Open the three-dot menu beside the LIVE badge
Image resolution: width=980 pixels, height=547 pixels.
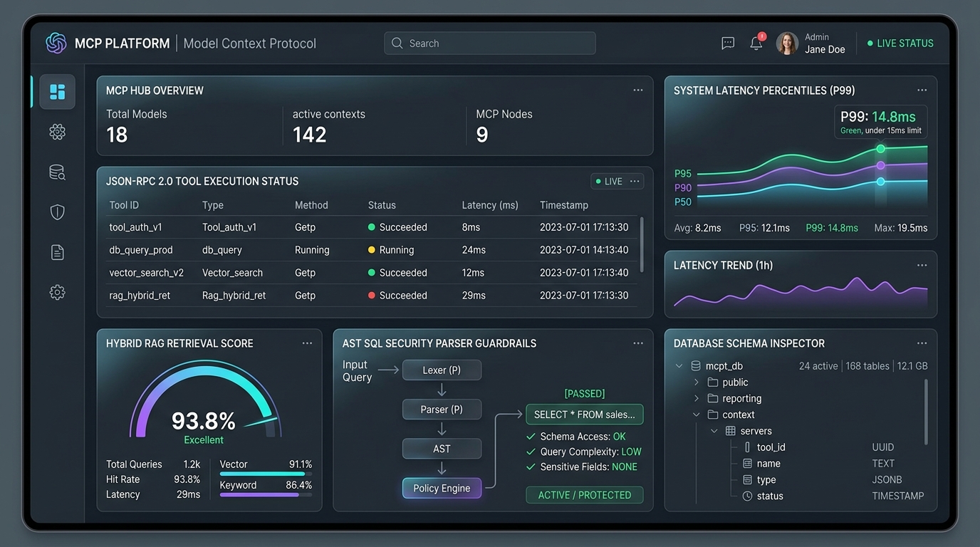coord(635,182)
